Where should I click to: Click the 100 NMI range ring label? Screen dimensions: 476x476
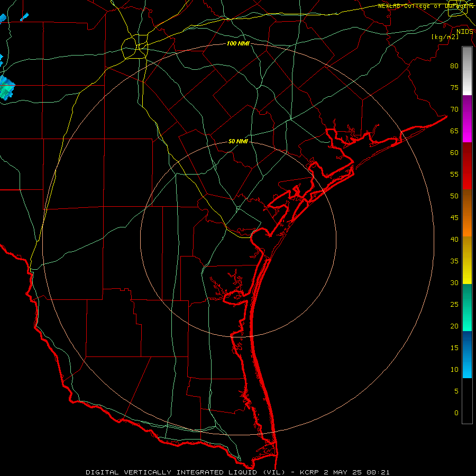point(238,43)
